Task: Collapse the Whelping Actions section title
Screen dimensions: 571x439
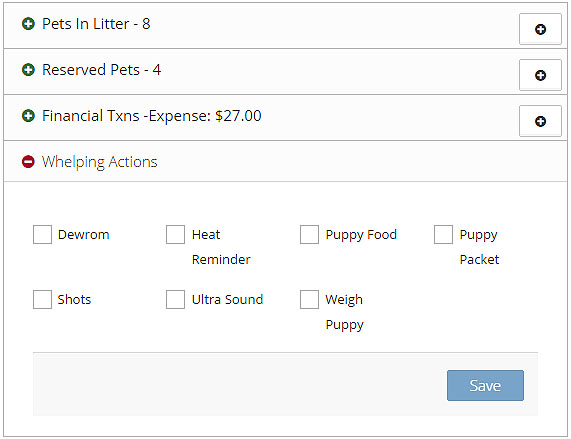Action: pyautogui.click(x=99, y=162)
